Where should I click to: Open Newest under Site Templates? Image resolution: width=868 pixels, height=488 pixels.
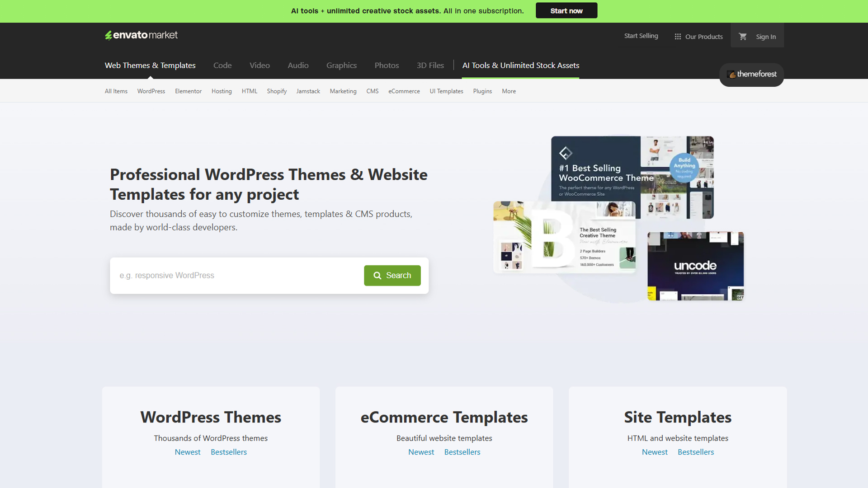[x=655, y=452]
